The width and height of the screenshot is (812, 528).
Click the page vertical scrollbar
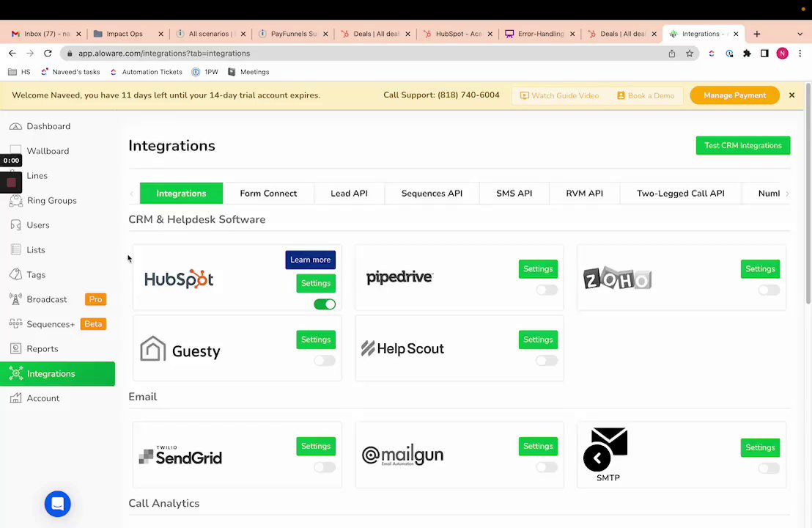point(808,194)
